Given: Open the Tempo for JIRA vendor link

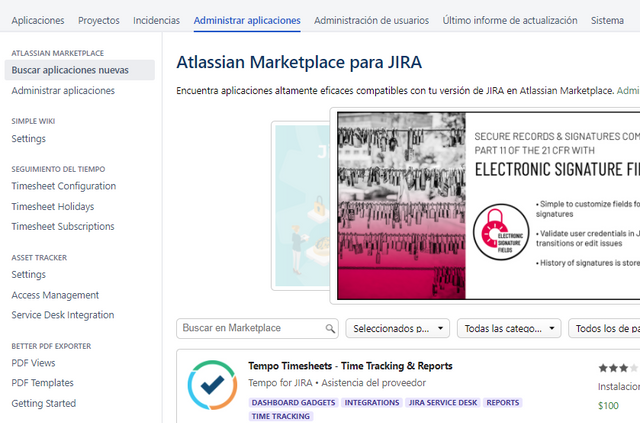Looking at the screenshot, I should [x=280, y=383].
